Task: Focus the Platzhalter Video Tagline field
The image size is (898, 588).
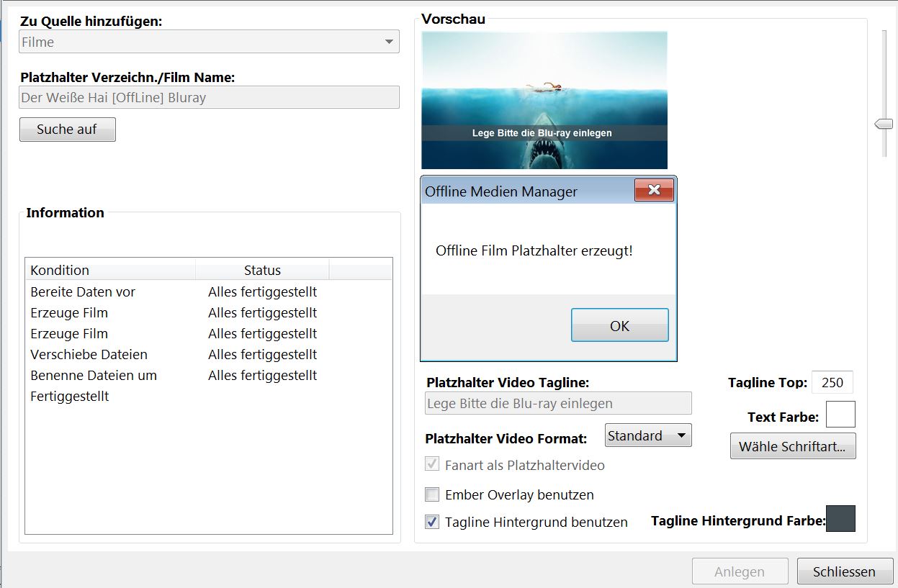Action: [x=558, y=403]
